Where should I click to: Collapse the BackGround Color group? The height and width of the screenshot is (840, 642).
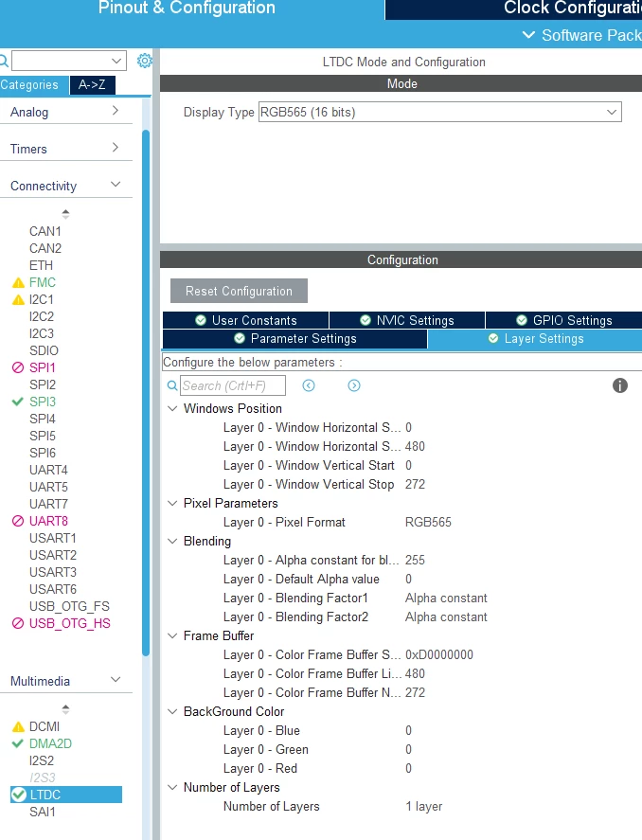172,712
